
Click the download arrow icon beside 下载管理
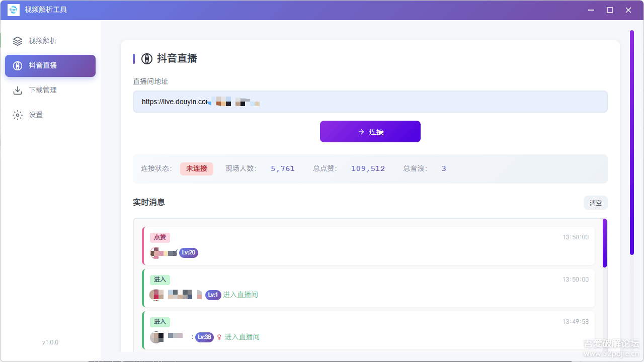pos(18,90)
